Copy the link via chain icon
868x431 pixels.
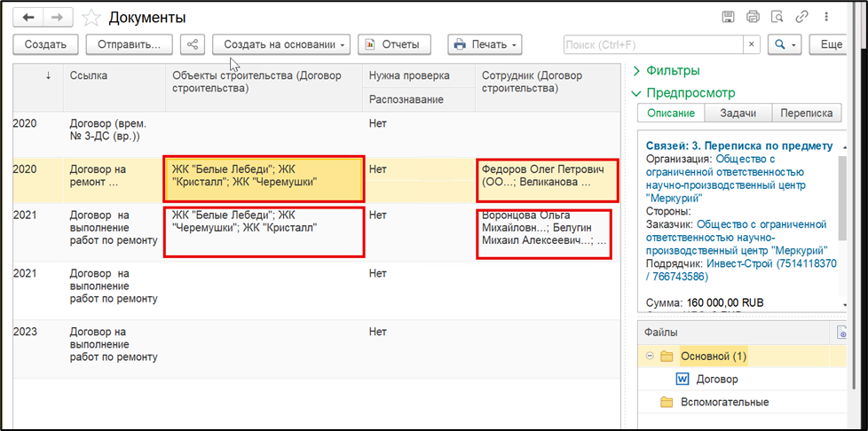(801, 17)
